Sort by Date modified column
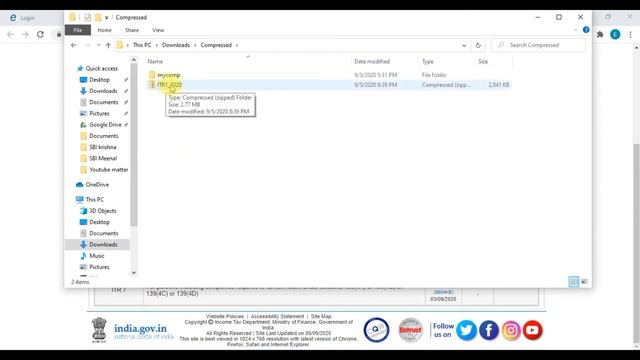 [x=372, y=62]
